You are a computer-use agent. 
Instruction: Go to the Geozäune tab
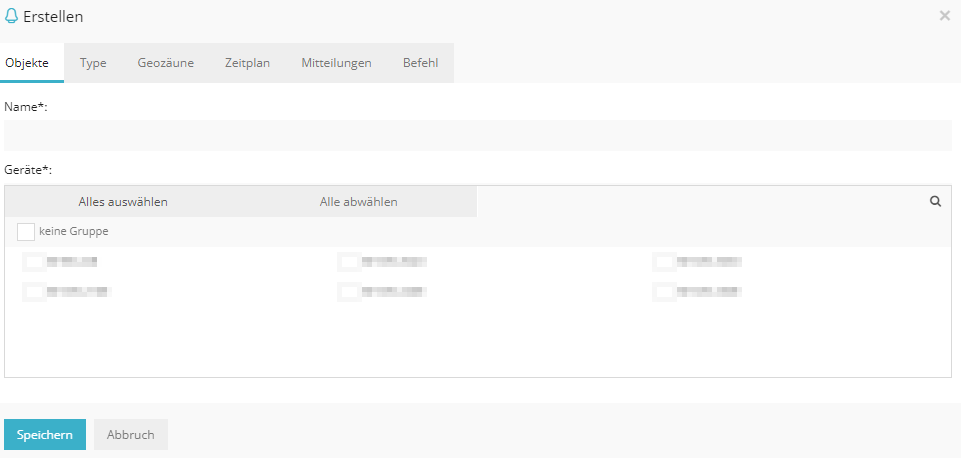click(x=166, y=63)
